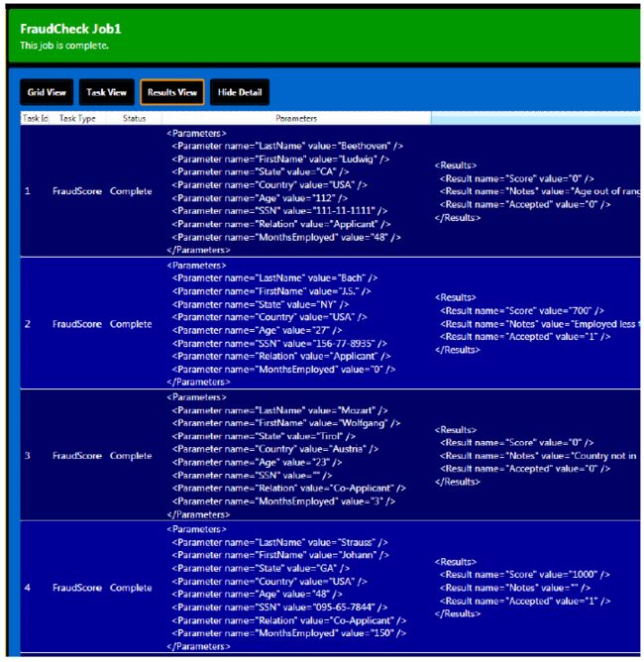This screenshot has width=644, height=662.
Task: Click the Task Id column header
Action: pyautogui.click(x=35, y=119)
